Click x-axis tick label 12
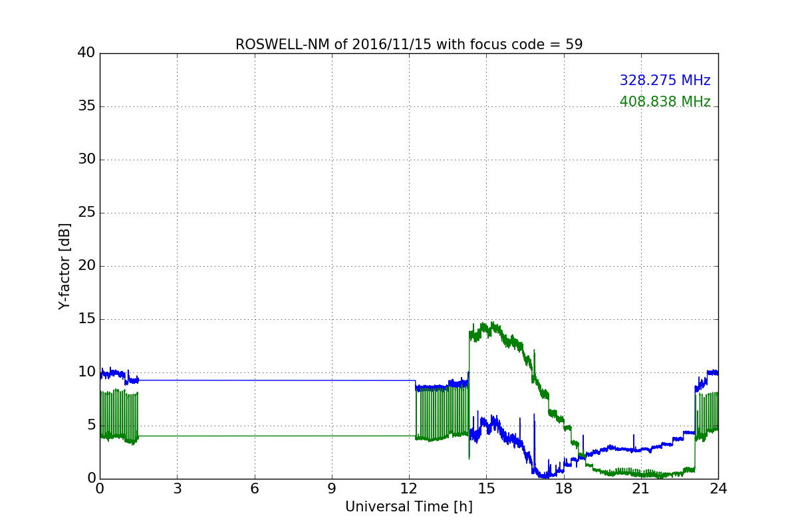This screenshot has height=532, width=798. (409, 488)
